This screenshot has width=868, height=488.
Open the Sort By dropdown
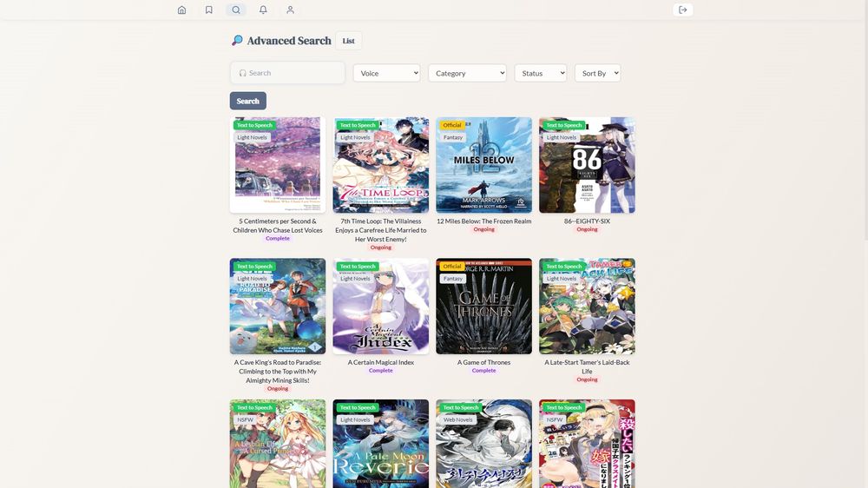[x=598, y=73]
